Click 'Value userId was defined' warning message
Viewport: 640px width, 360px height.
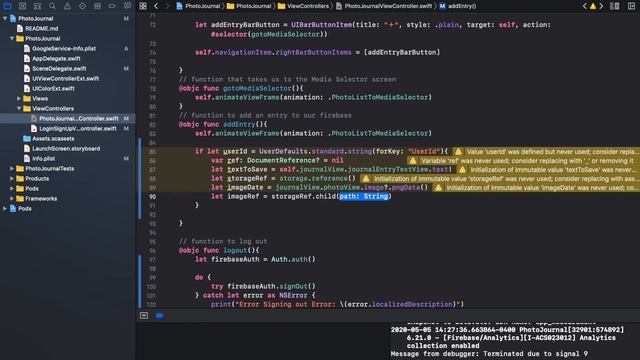click(x=551, y=152)
